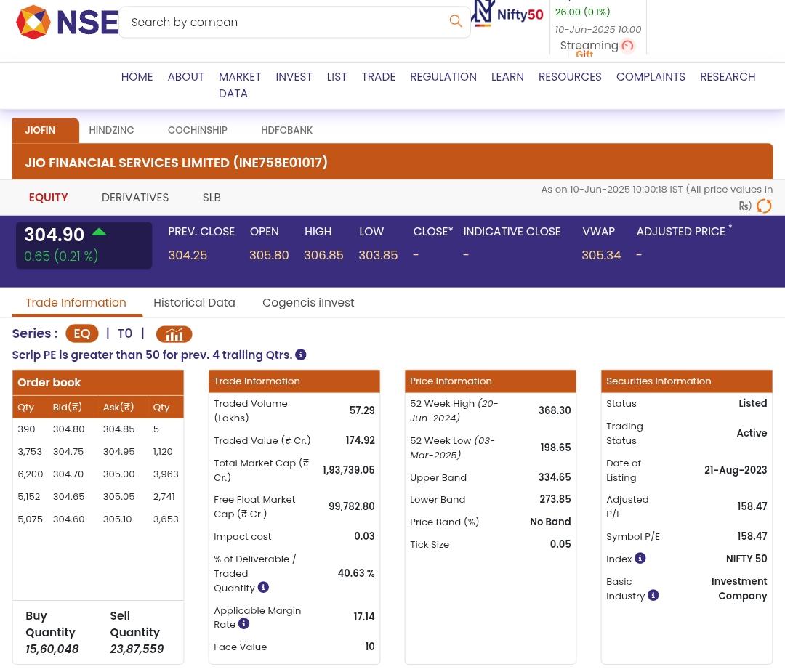This screenshot has width=785, height=672.
Task: Click the best bid price 304.80
Action: tap(68, 429)
